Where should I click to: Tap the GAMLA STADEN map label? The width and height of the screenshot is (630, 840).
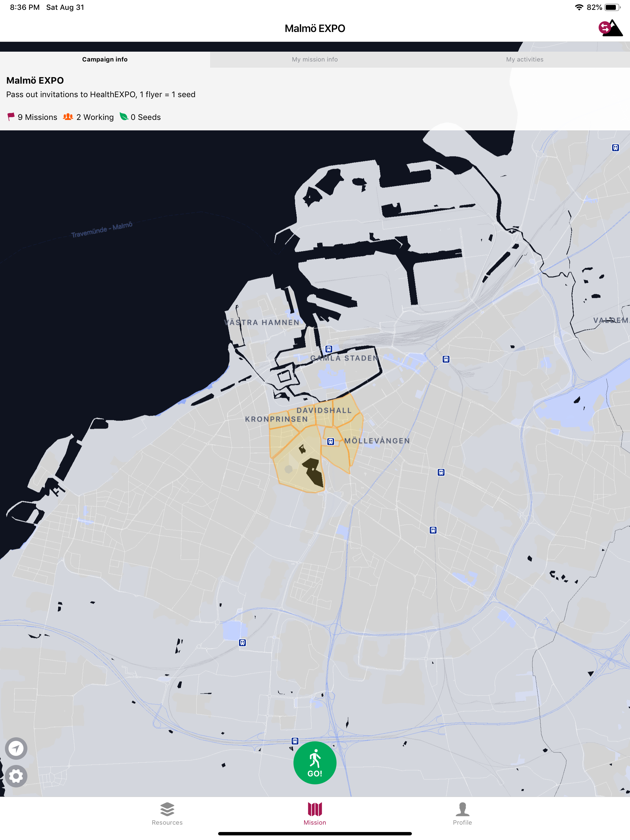[344, 358]
